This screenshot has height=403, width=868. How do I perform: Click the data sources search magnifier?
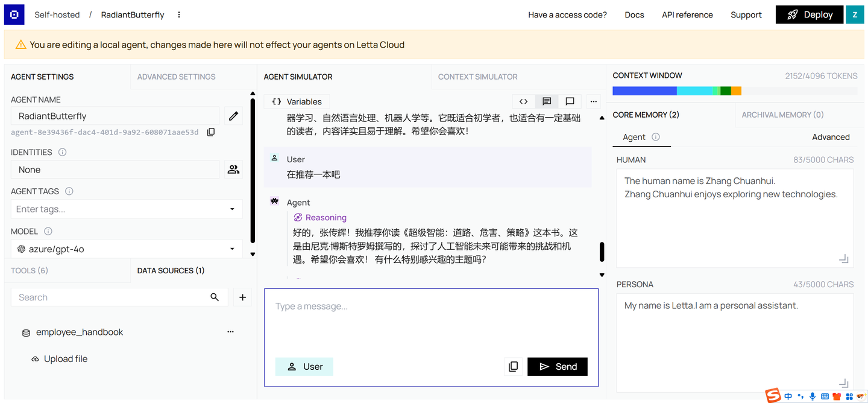(x=215, y=297)
